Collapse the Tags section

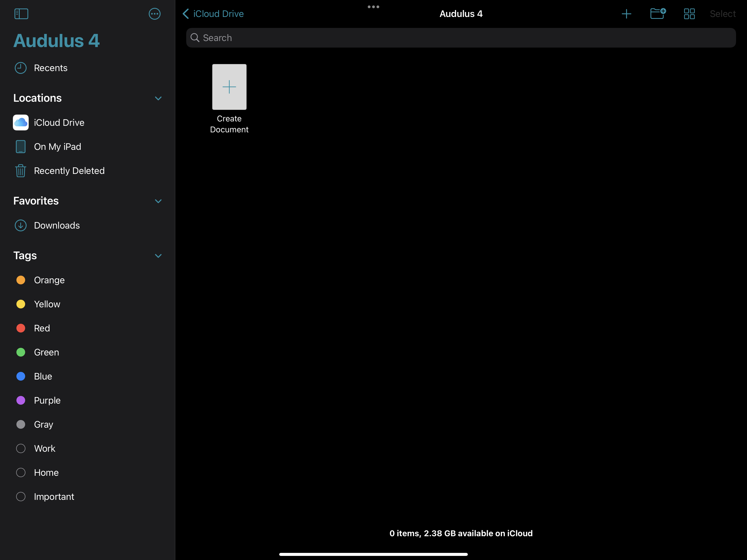(158, 256)
